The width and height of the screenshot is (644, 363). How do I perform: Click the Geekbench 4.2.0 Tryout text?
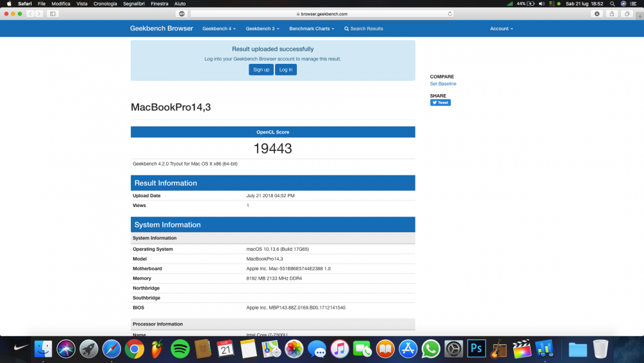[x=185, y=164]
